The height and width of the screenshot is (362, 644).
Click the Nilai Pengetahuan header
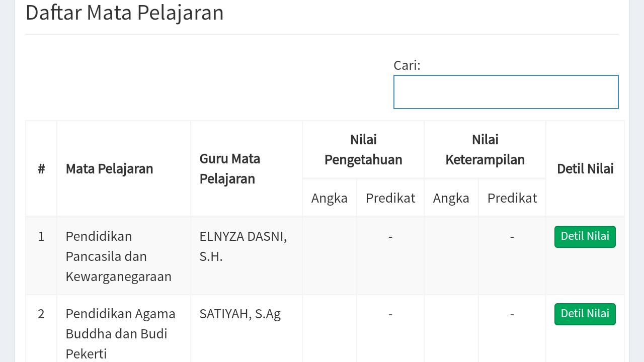[x=363, y=150]
